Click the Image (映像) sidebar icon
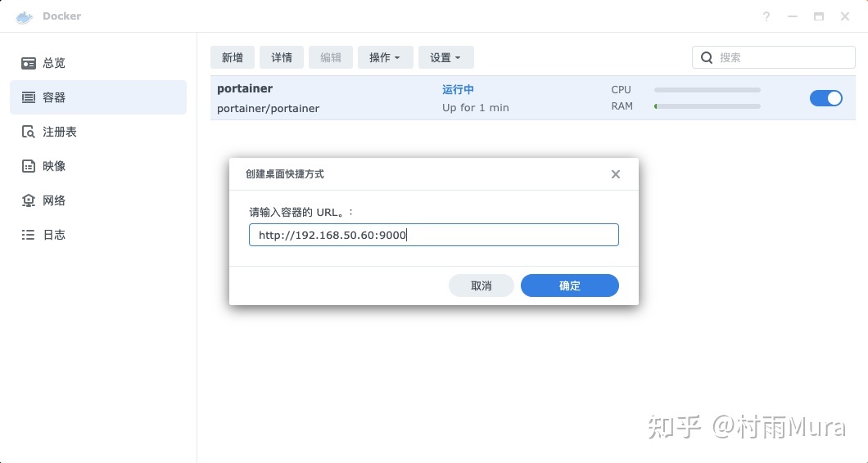868x463 pixels. pos(29,166)
